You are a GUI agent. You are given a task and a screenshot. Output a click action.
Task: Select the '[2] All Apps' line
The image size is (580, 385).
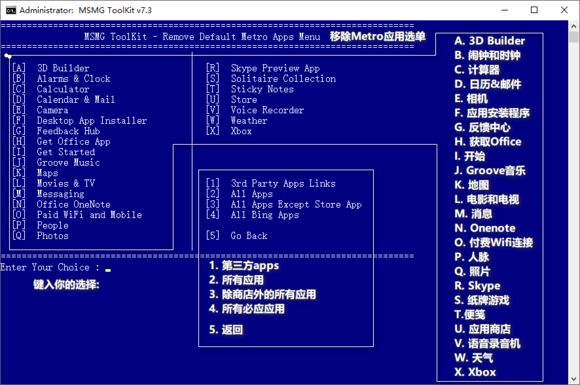240,194
